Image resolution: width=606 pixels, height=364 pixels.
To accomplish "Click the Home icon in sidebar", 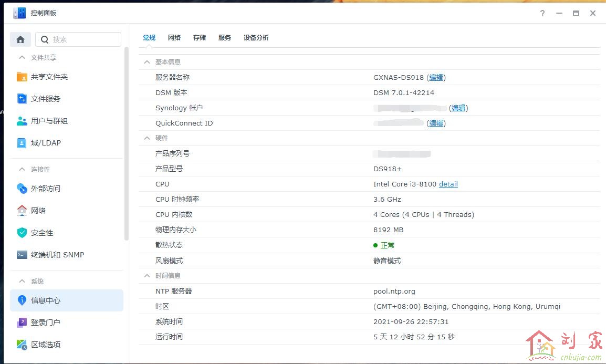I will pyautogui.click(x=20, y=39).
